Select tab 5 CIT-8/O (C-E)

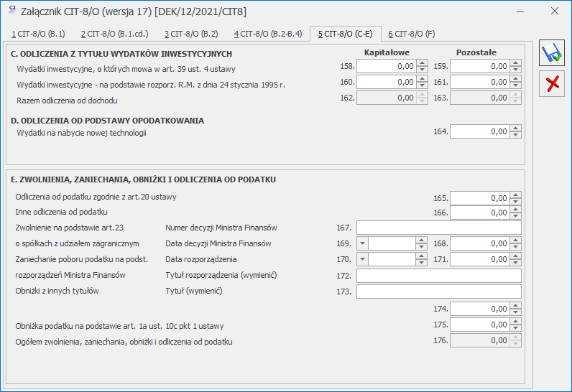pos(345,34)
